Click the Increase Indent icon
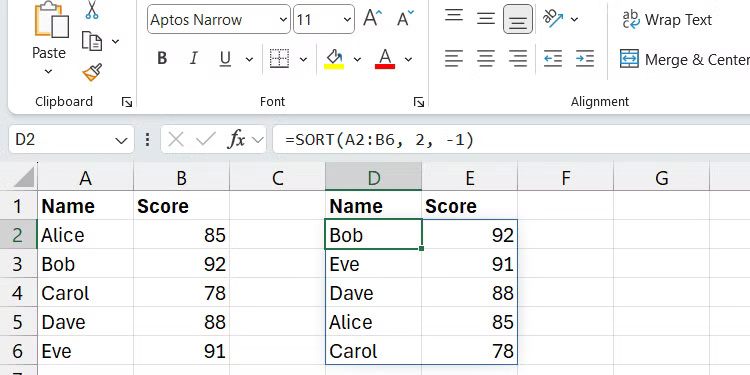Viewport: 750px width, 375px height. (585, 59)
